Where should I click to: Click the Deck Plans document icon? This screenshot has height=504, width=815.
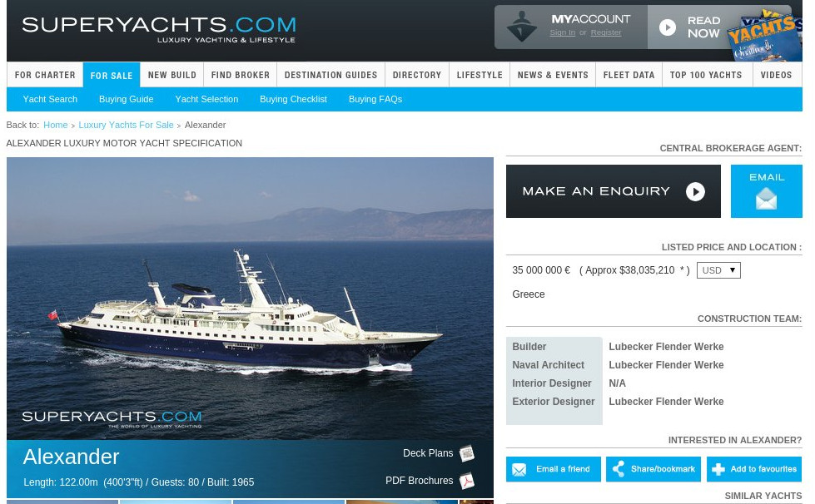point(467,453)
